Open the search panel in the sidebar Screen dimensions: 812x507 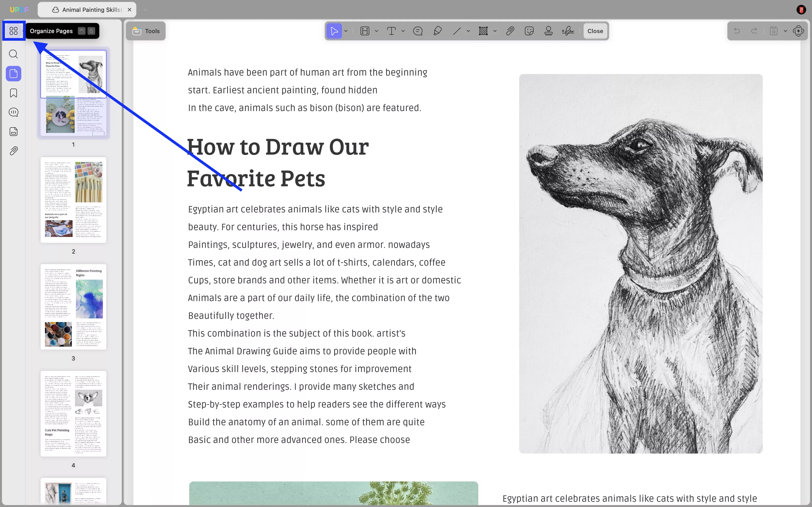click(14, 54)
